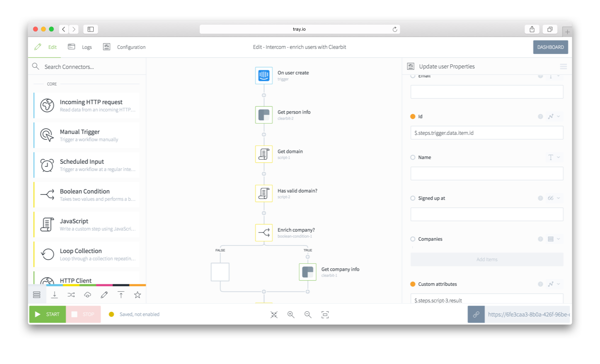Viewport: 600px width, 364px height.
Task: Show help info for Id property
Action: pos(540,116)
